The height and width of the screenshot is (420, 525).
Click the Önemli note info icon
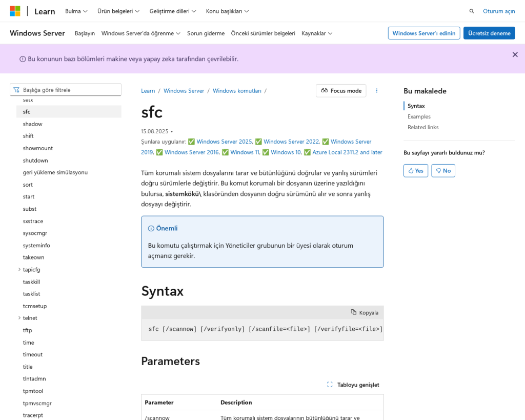click(x=151, y=228)
